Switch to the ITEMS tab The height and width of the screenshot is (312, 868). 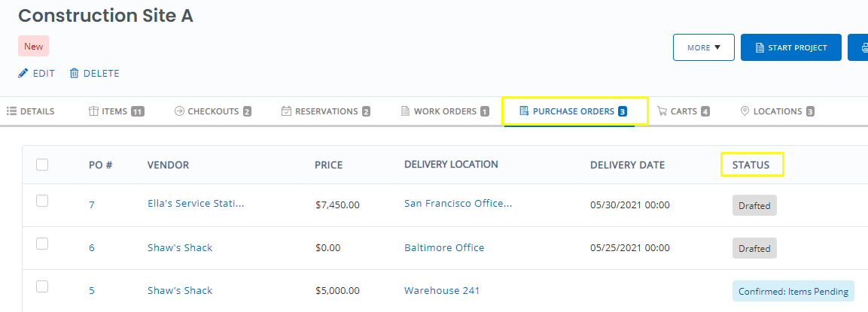pyautogui.click(x=116, y=111)
